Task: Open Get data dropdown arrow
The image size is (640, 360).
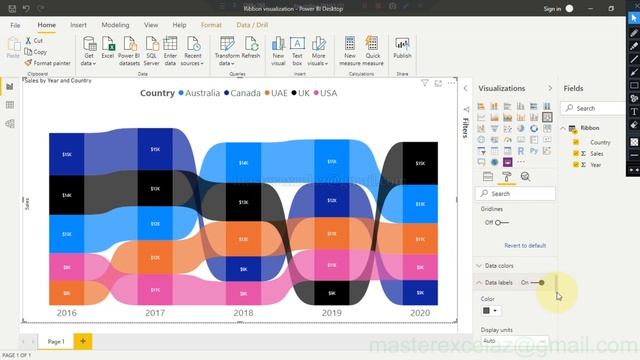Action: pos(94,64)
